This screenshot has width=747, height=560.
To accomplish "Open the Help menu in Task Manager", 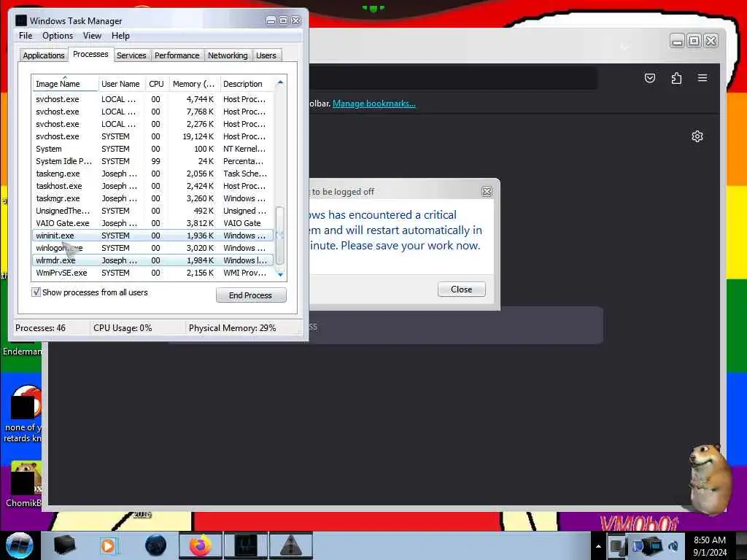I will click(120, 36).
